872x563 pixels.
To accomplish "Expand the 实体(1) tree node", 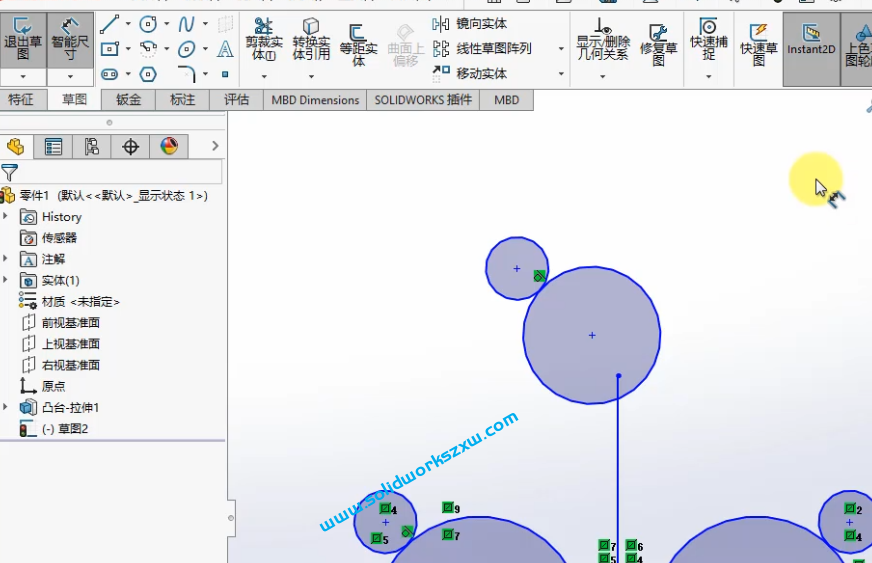I will [x=6, y=279].
